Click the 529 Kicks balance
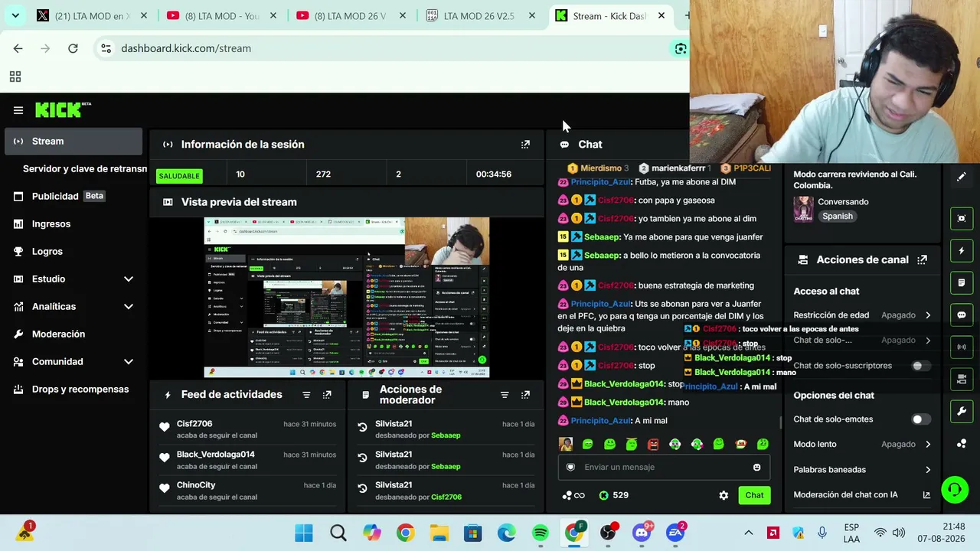980x551 pixels. pyautogui.click(x=613, y=495)
